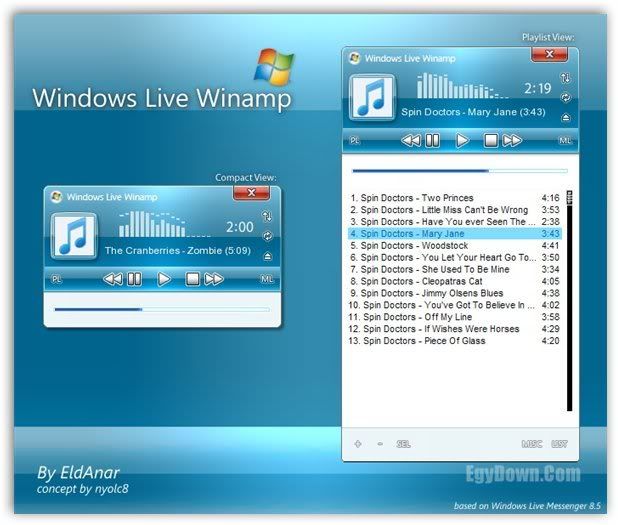
Task: Open the SEL menu below the playlist
Action: 403,443
